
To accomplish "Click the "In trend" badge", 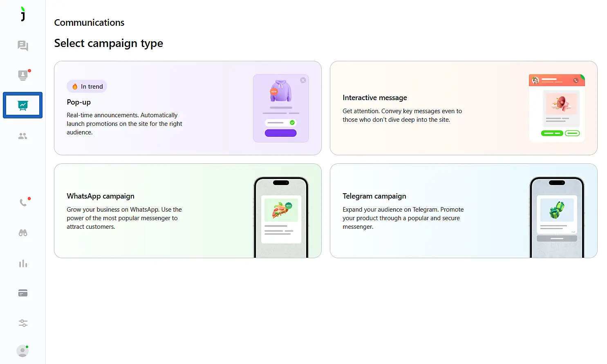I will pyautogui.click(x=87, y=87).
